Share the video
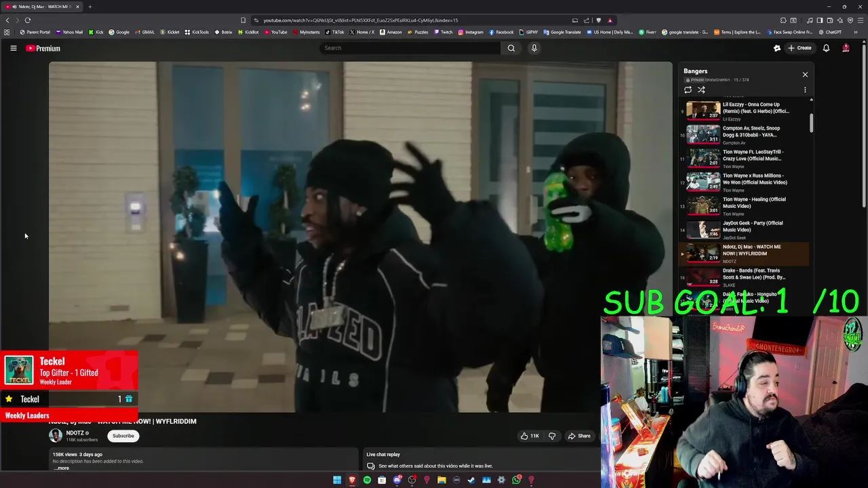 [x=579, y=436]
